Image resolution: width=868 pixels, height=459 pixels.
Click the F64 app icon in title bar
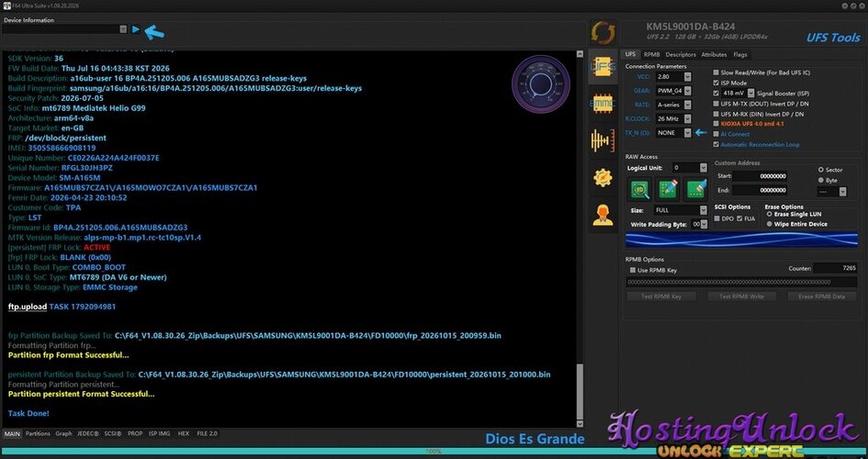click(x=6, y=6)
